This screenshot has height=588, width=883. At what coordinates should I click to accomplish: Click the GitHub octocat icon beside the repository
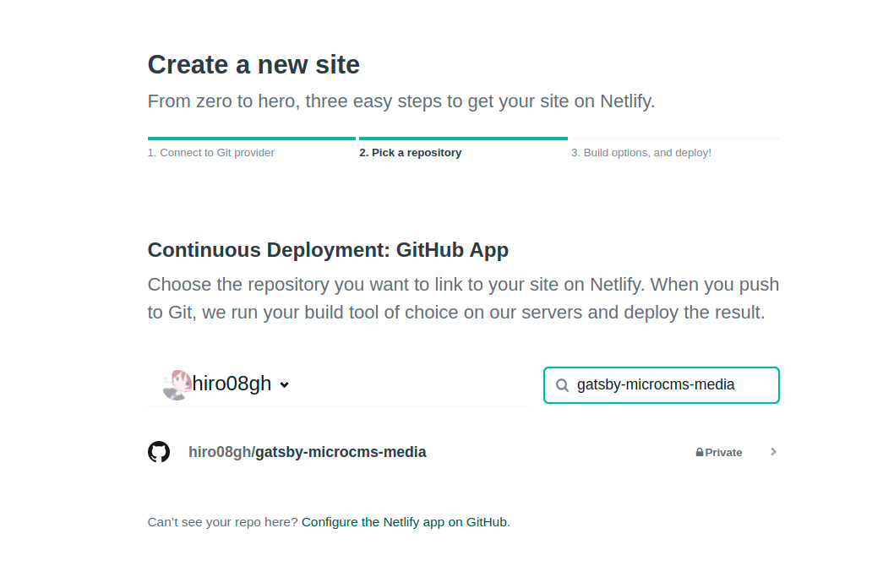coord(159,452)
